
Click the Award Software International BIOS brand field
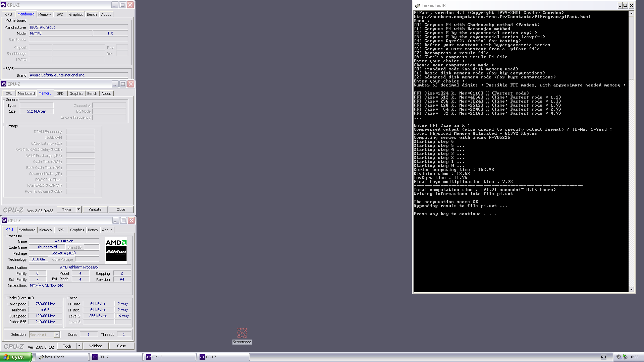point(78,75)
